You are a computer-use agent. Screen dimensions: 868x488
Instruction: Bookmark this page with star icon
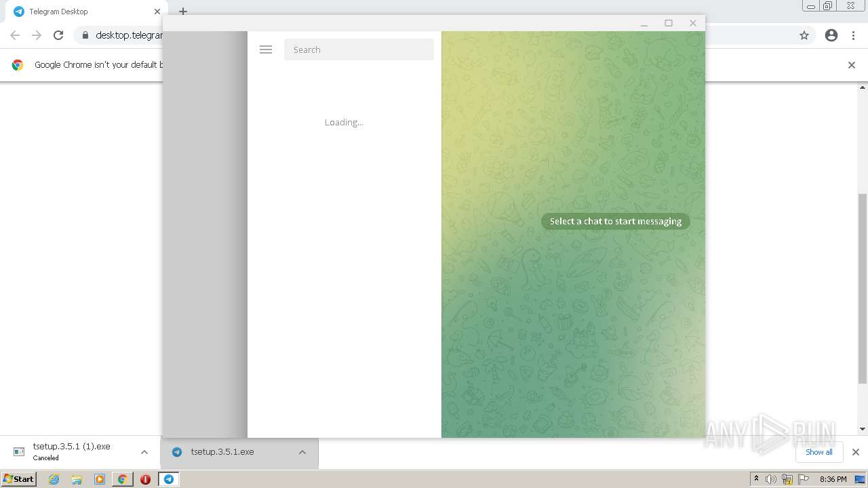point(804,35)
